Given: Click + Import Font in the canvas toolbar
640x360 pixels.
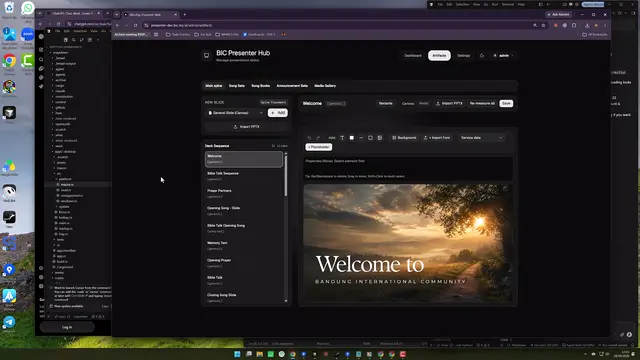Looking at the screenshot, I should coord(437,138).
